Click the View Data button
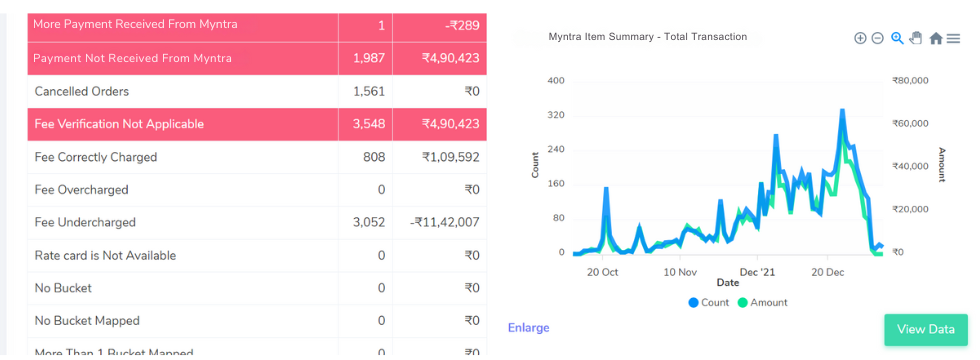Image resolution: width=980 pixels, height=360 pixels. pos(926,329)
